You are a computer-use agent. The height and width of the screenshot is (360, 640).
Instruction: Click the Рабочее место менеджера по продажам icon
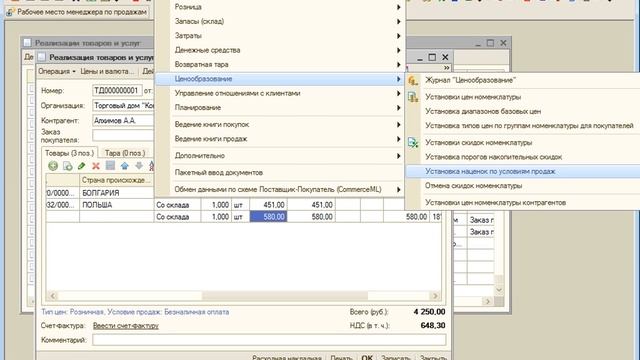pyautogui.click(x=11, y=12)
